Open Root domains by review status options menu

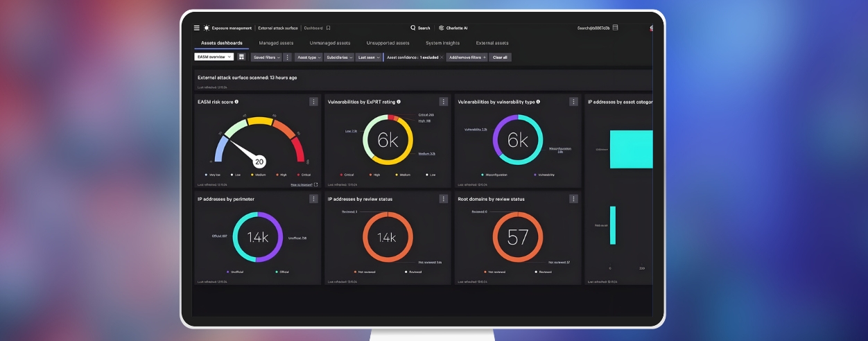click(573, 199)
